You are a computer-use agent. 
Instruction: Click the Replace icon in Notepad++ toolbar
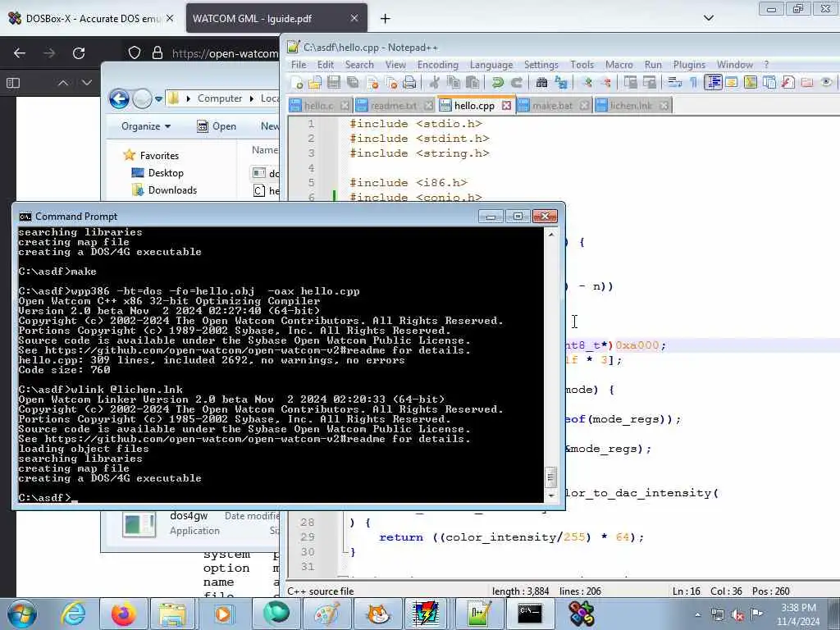561,82
